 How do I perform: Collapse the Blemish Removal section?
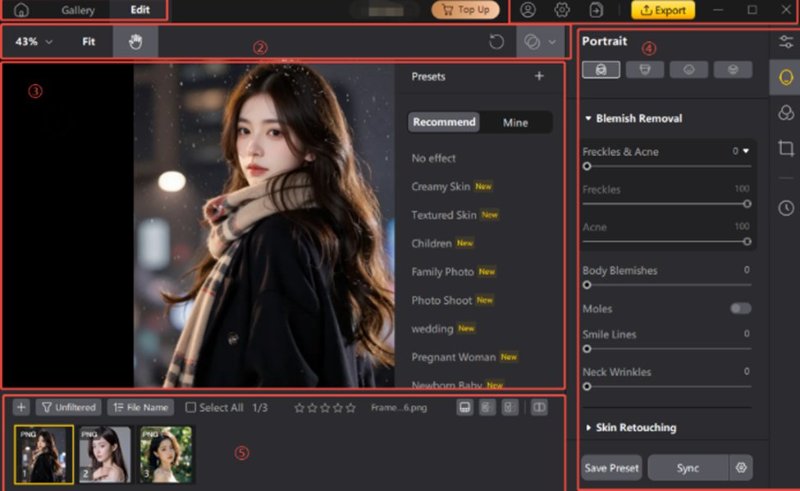(x=588, y=118)
